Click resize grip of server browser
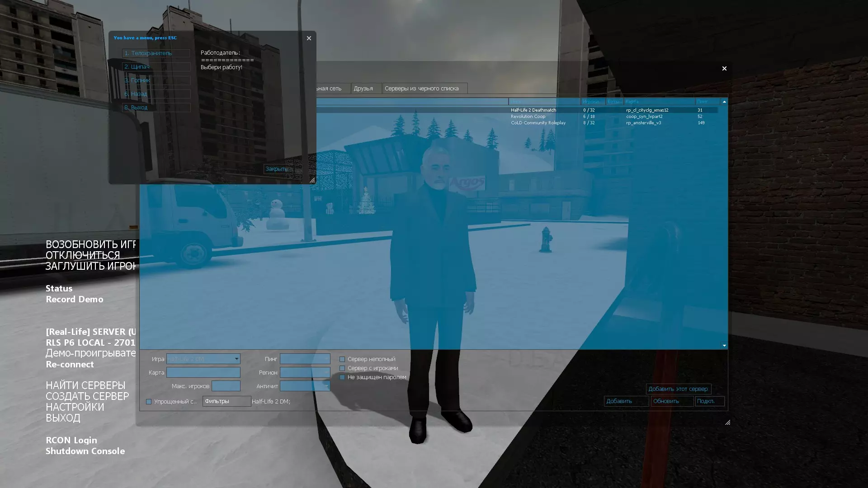 tap(727, 422)
